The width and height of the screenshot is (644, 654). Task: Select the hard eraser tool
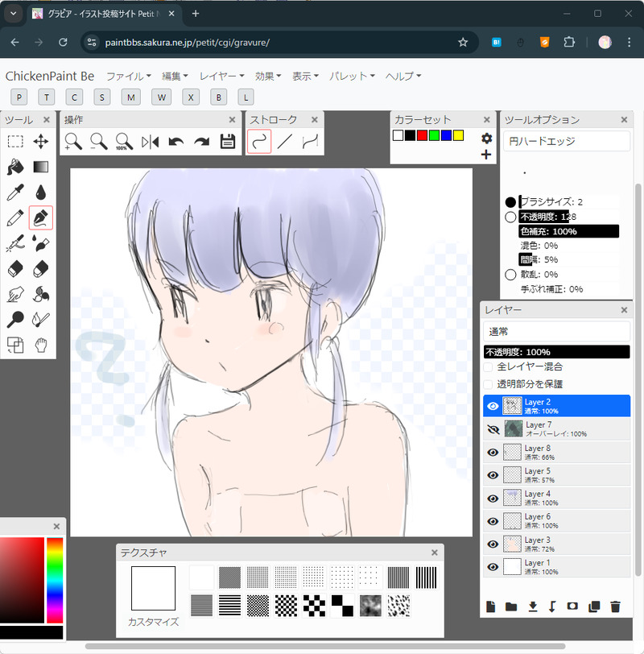pyautogui.click(x=15, y=269)
